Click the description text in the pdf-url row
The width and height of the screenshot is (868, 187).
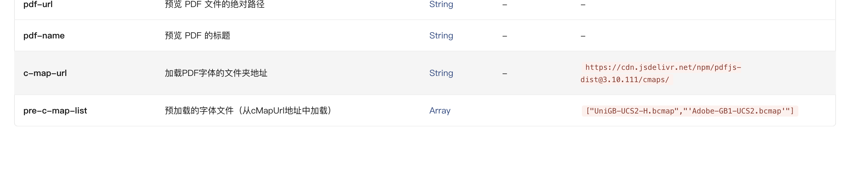pyautogui.click(x=214, y=4)
